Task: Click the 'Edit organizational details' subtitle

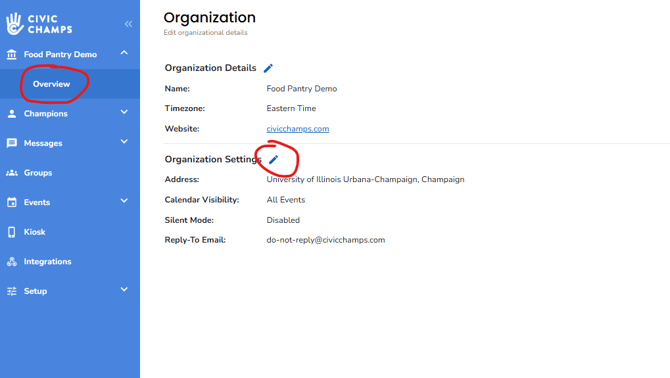Action: click(205, 32)
